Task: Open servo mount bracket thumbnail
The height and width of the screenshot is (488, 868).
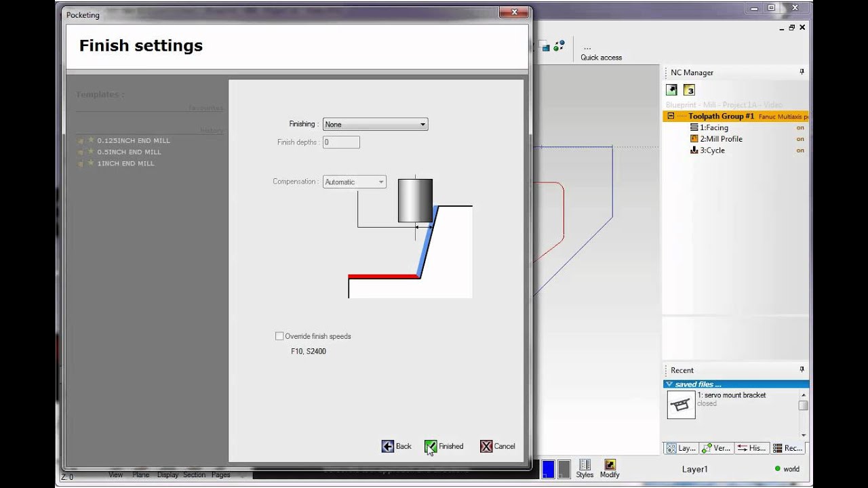Action: point(681,405)
